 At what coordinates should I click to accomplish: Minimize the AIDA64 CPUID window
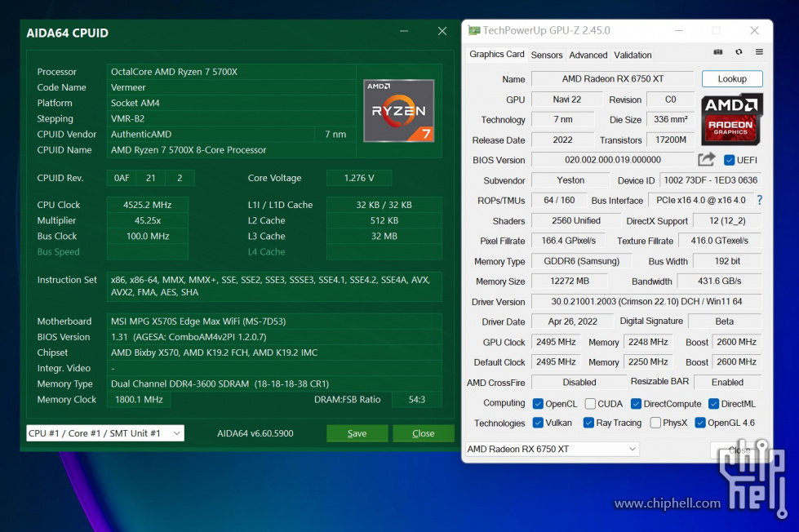404,32
